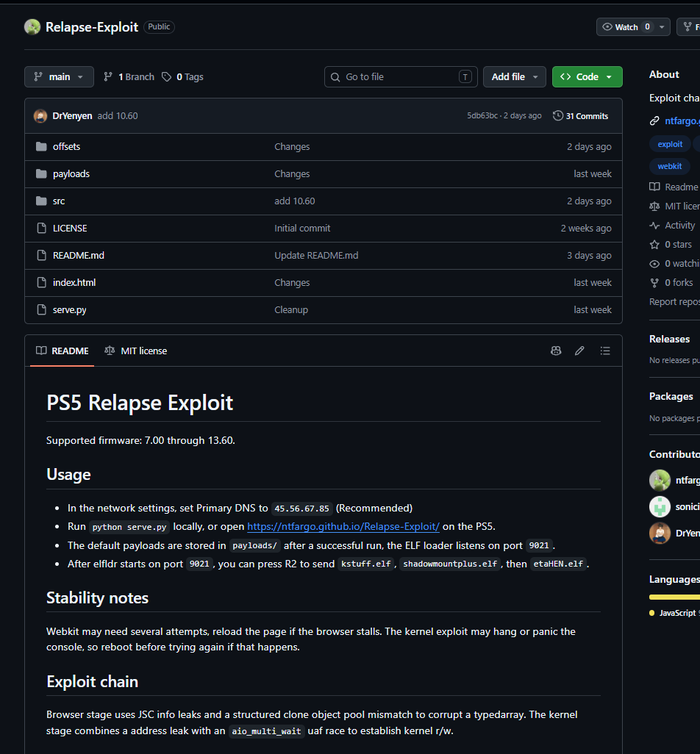
Task: Click the sonic contributor avatar
Action: [660, 507]
